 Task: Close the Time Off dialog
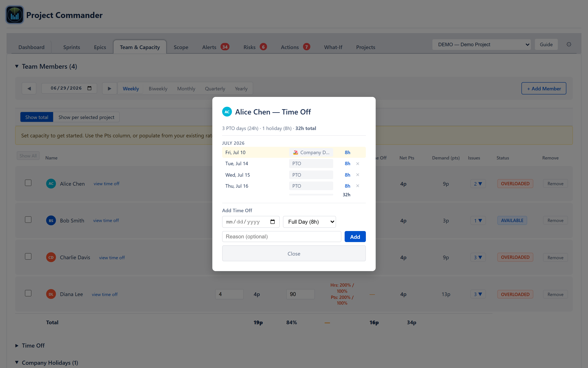pos(294,253)
